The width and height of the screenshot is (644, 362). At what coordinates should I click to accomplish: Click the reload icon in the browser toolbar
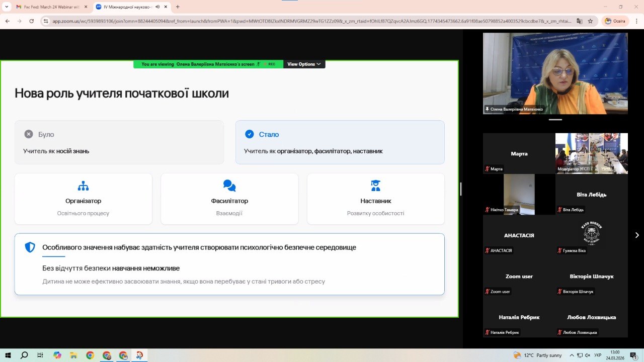coord(31,22)
